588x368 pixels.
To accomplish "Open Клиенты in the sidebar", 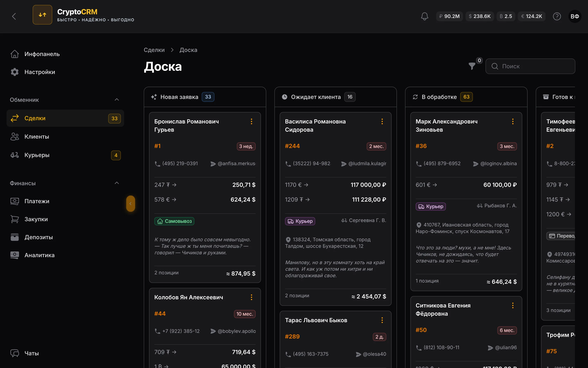I will pos(65,137).
